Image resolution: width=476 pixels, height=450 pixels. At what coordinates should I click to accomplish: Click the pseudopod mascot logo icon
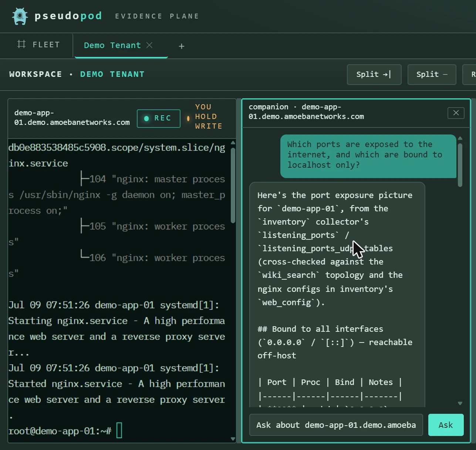(20, 16)
